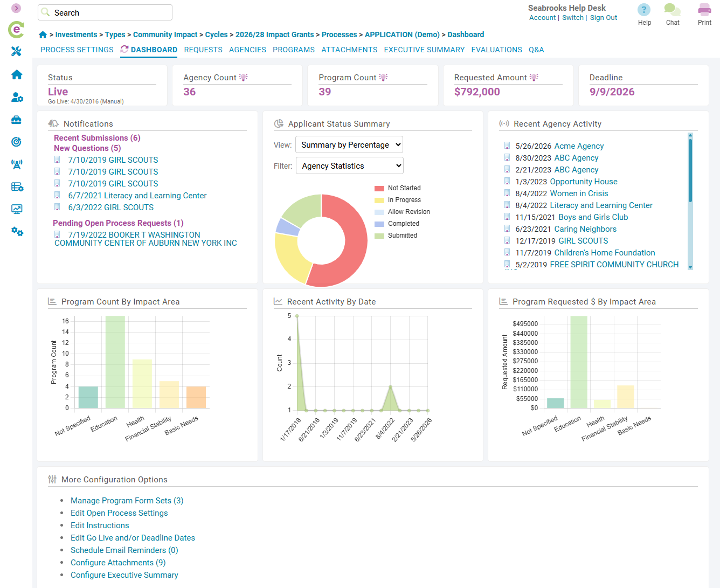The image size is (720, 588).
Task: Open the data table settings sidebar icon
Action: click(17, 187)
